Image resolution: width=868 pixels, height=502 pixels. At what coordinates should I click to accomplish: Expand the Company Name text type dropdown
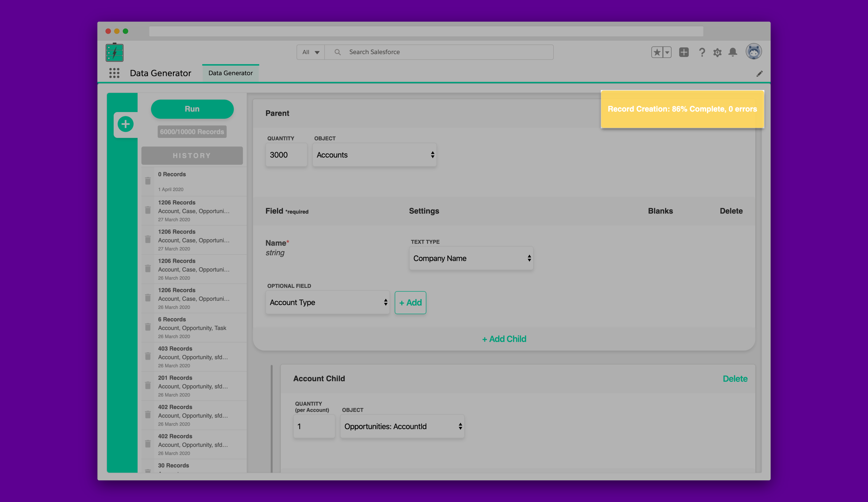(x=471, y=258)
